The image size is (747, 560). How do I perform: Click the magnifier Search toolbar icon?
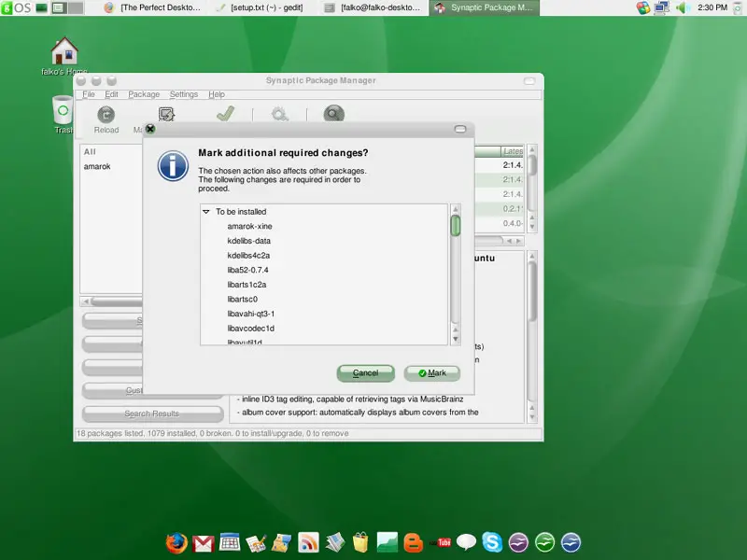click(x=333, y=114)
